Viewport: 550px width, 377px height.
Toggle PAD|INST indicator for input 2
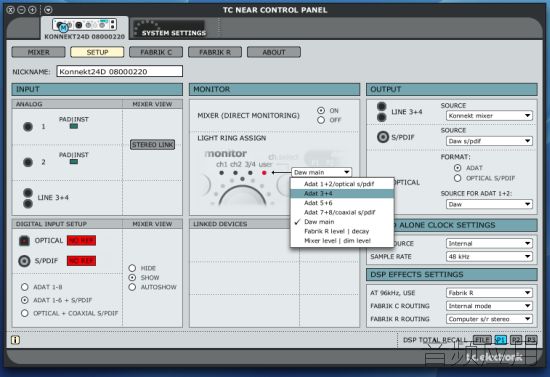click(x=74, y=162)
